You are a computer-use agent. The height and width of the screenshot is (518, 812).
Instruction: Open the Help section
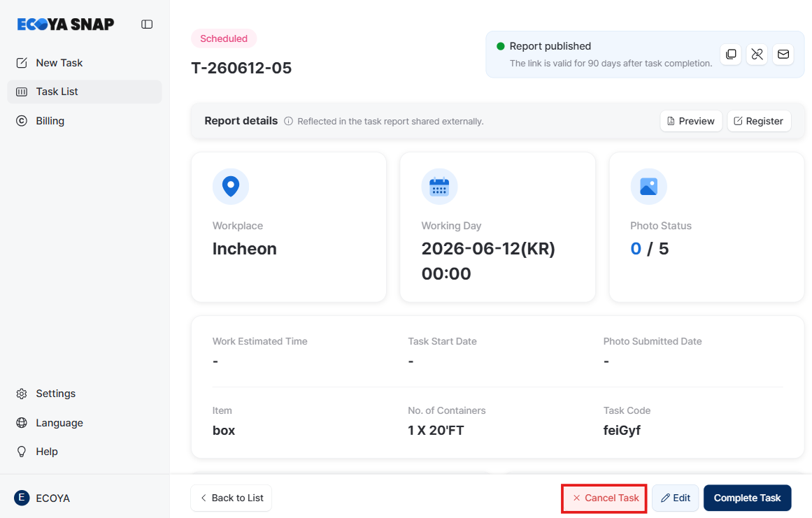pos(85,452)
